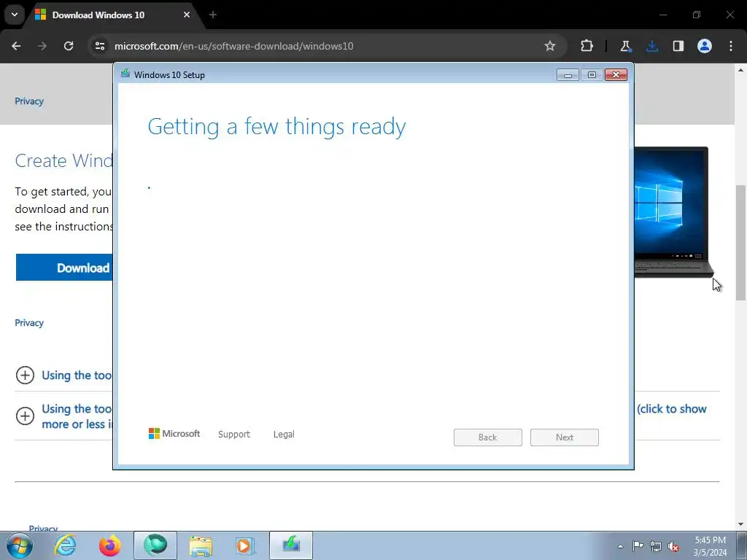Open the Windows Start orb
This screenshot has width=747, height=560.
20,545
